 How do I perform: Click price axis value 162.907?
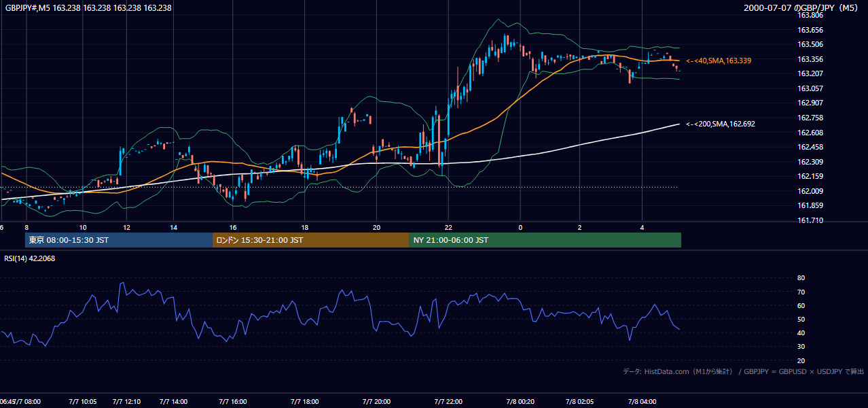[811, 103]
